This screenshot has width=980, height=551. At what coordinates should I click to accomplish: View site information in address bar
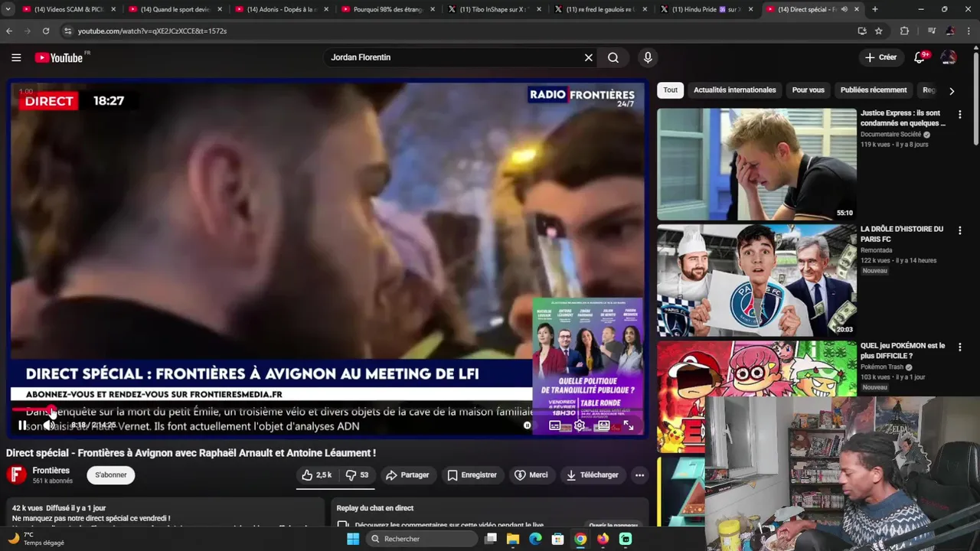67,31
